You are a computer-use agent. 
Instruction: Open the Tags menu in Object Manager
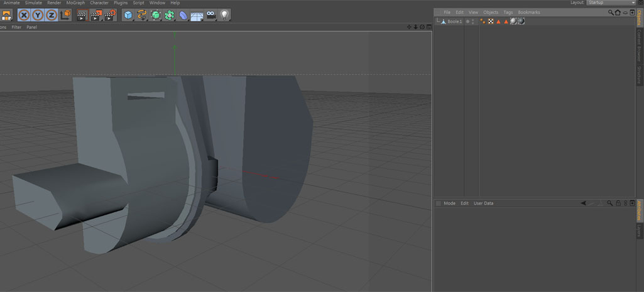508,13
